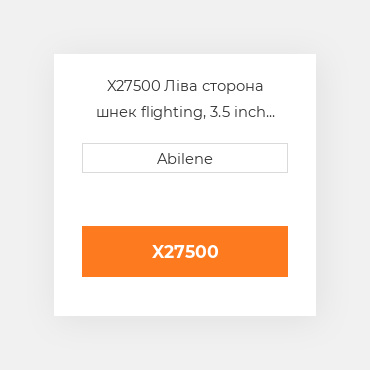Click the word 'Abilene' inside the bordered box
The height and width of the screenshot is (370, 370).
point(185,159)
